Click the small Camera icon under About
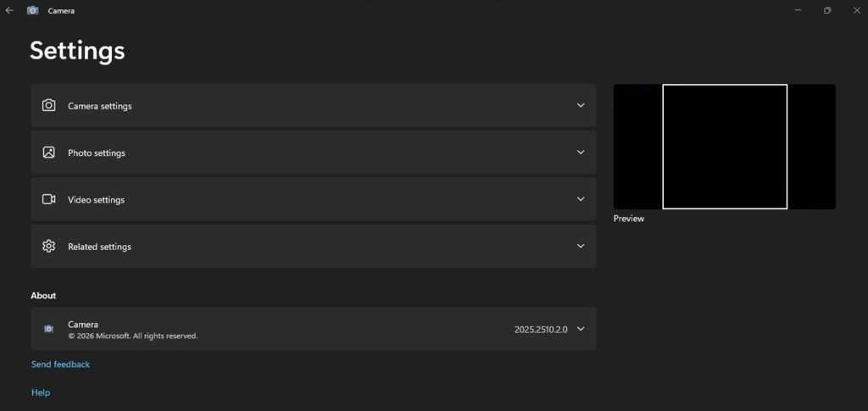 (49, 329)
